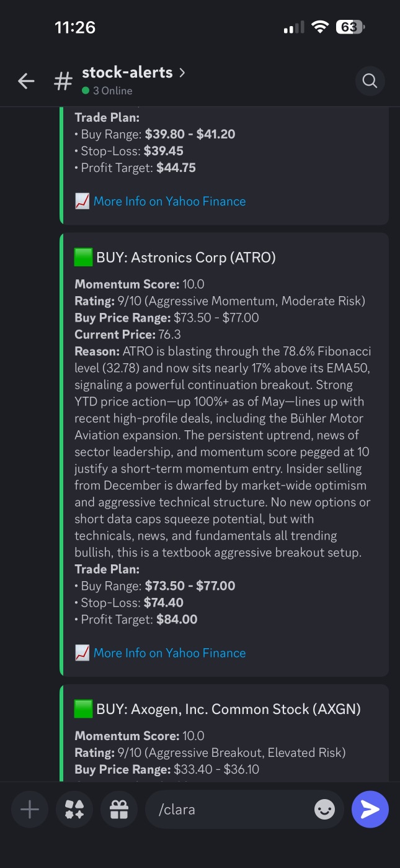
Task: Open Yahoo Finance link under ATRO alert
Action: point(169,653)
